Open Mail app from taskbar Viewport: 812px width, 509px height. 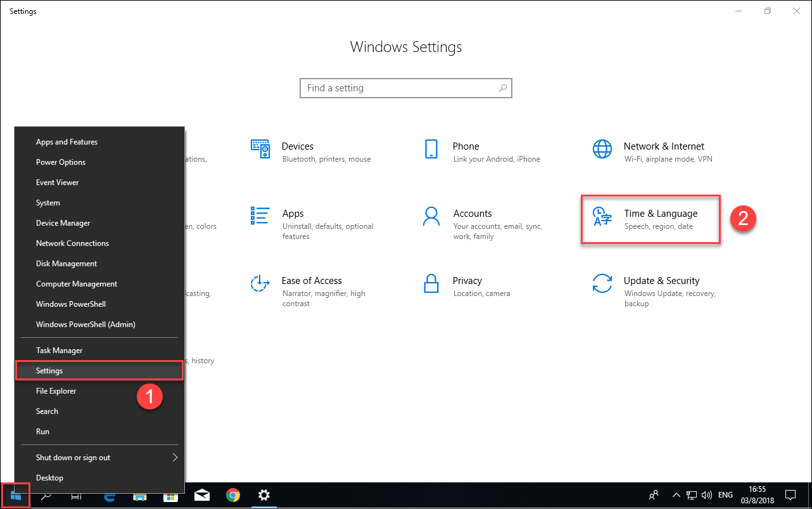tap(202, 496)
